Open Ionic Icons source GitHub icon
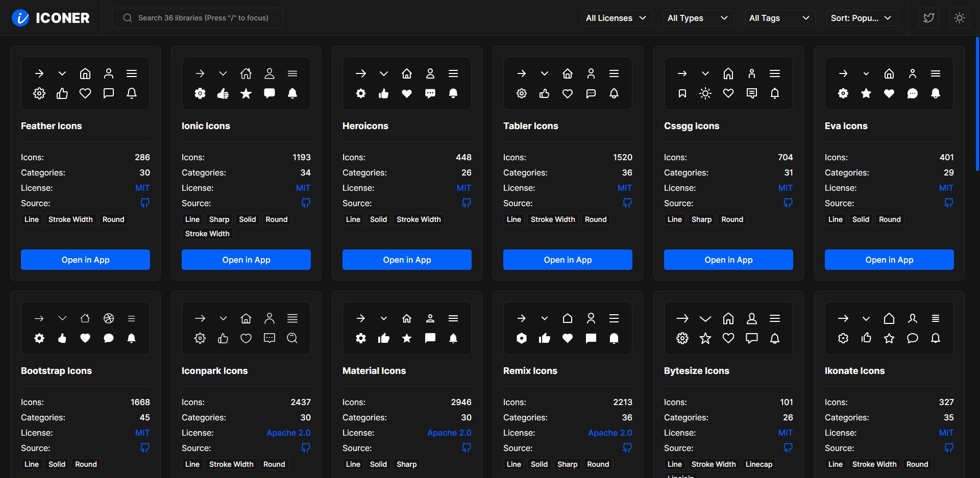980x478 pixels. (x=306, y=203)
